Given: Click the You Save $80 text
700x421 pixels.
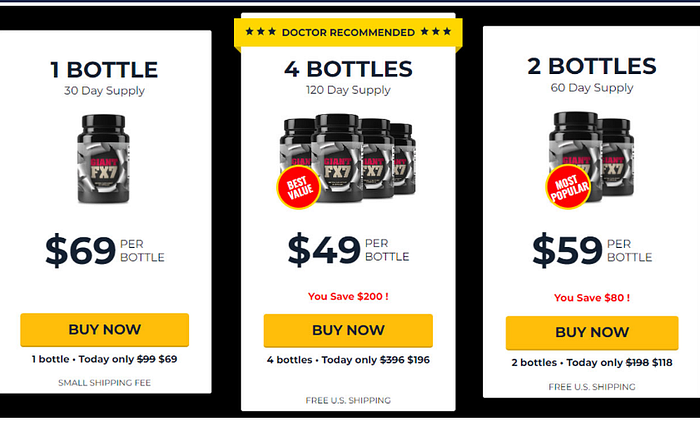Looking at the screenshot, I should coord(592,298).
